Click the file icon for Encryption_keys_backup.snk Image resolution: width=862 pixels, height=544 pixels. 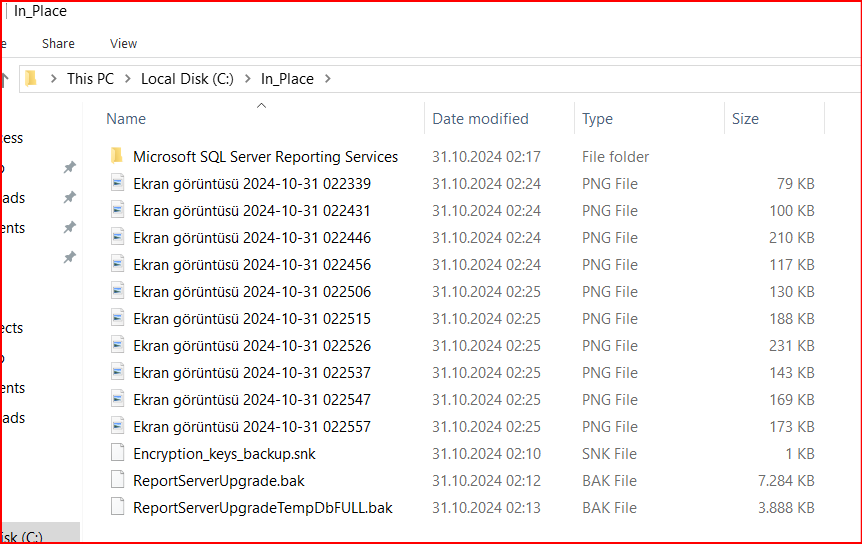tap(118, 453)
